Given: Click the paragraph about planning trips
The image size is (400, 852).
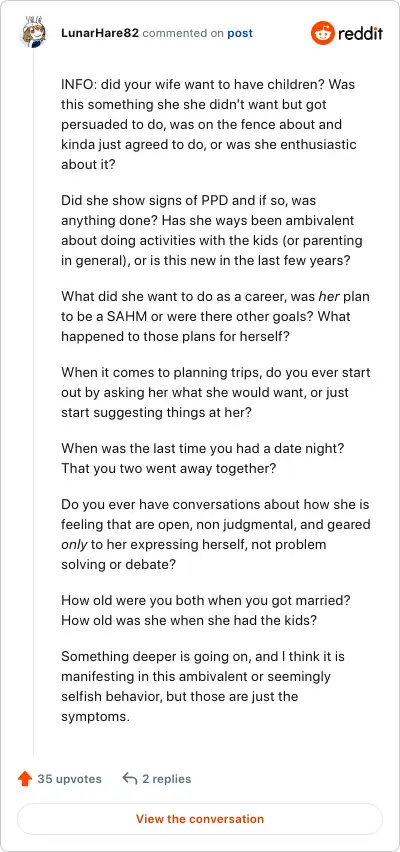Looking at the screenshot, I should (215, 392).
